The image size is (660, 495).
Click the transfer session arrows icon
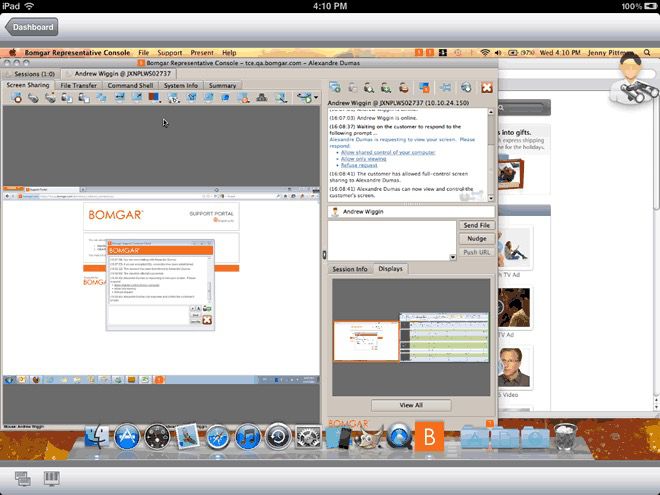[x=445, y=87]
